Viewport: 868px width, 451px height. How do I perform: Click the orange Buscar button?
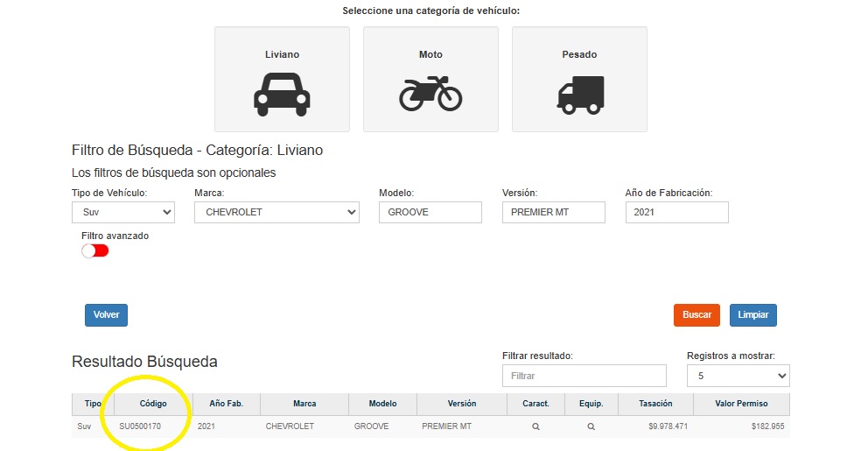click(x=696, y=314)
